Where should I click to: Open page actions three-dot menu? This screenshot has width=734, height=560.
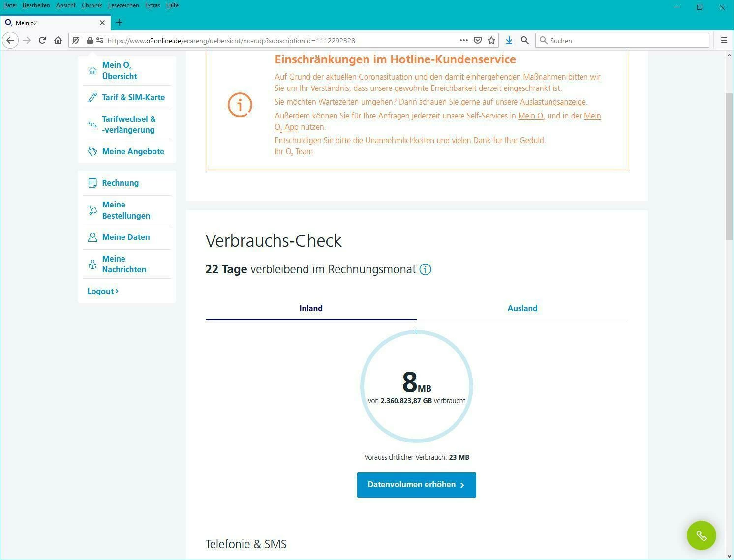pyautogui.click(x=463, y=40)
